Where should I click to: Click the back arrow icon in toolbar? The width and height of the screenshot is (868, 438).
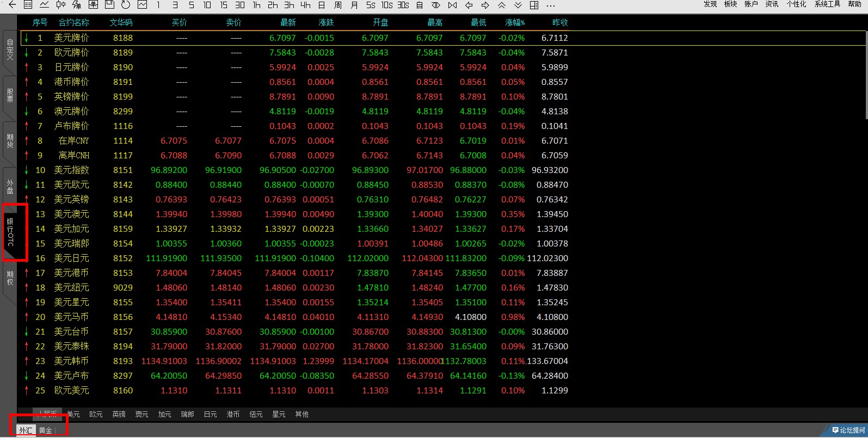coord(12,5)
